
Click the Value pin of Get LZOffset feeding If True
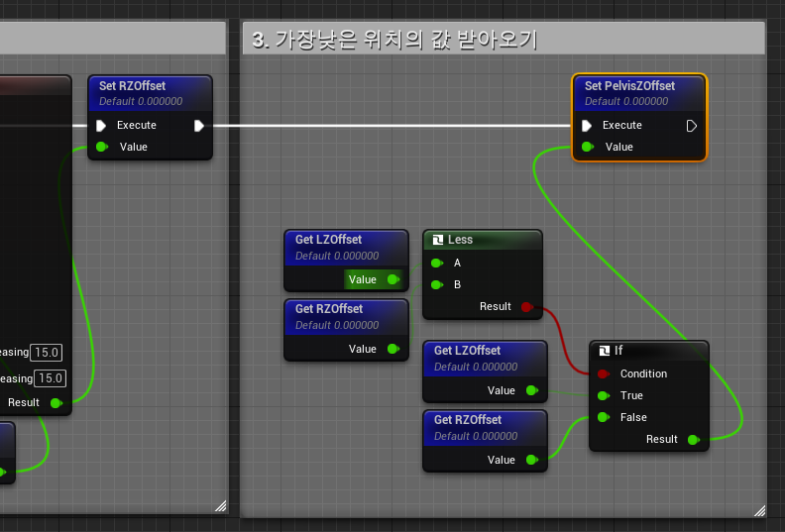532,390
